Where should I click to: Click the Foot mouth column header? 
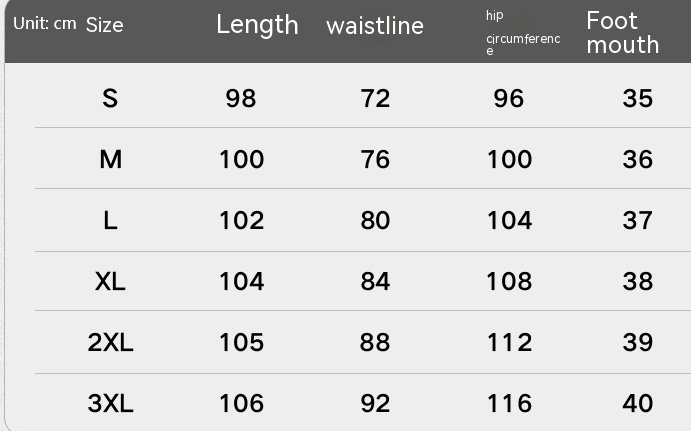(623, 32)
